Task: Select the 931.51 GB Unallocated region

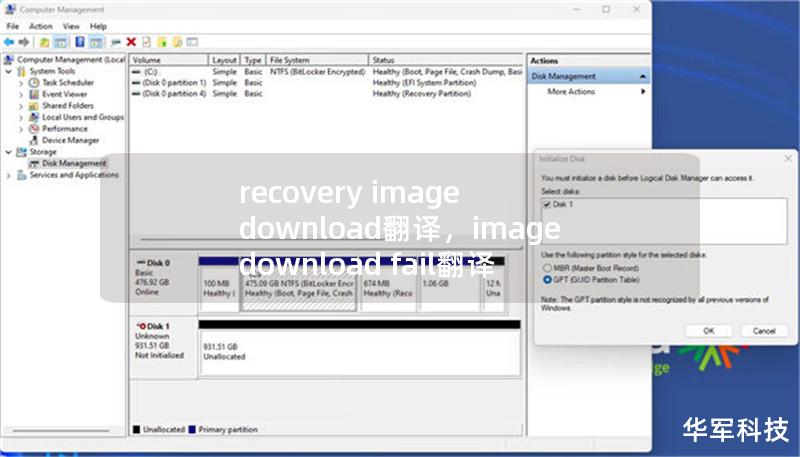Action: coord(360,352)
